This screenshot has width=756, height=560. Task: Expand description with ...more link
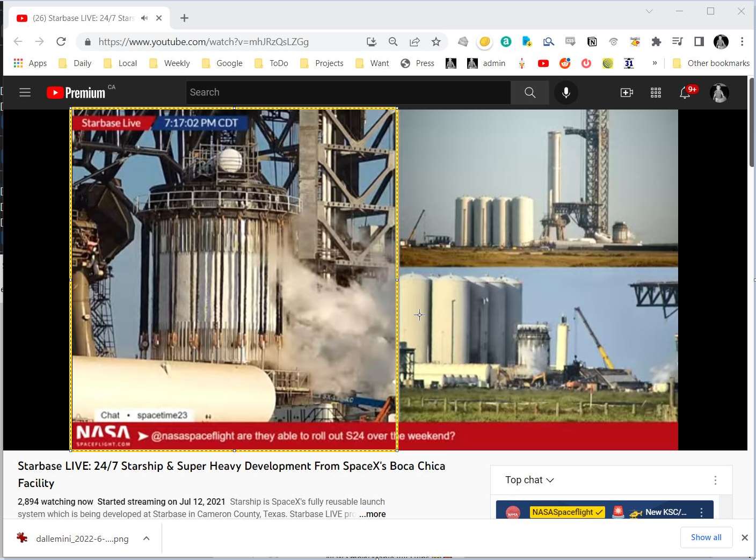[372, 514]
